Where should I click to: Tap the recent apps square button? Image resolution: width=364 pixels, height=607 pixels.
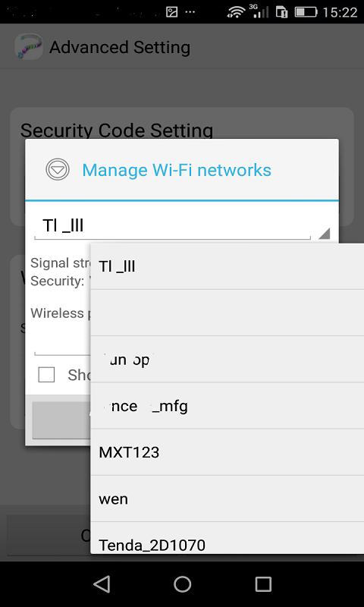pyautogui.click(x=263, y=583)
